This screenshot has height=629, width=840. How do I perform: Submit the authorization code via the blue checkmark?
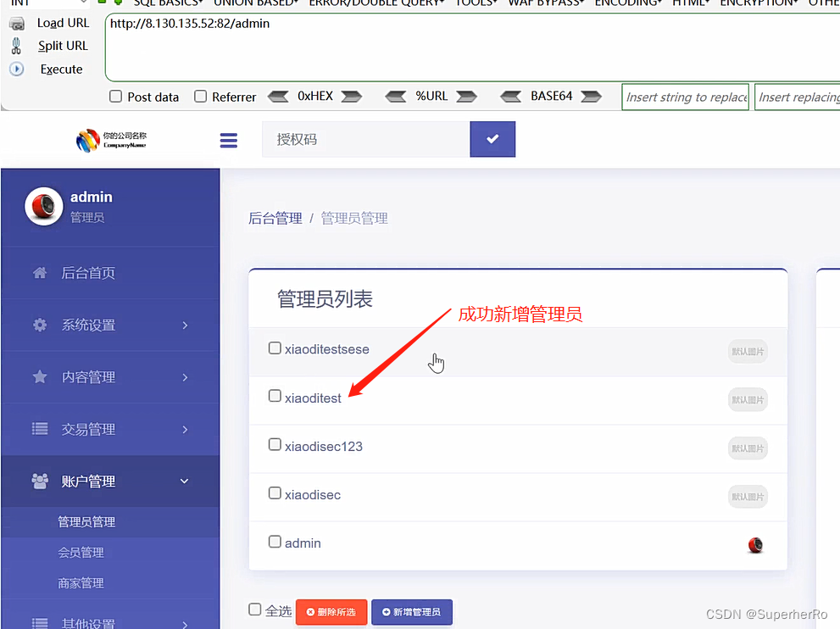(x=492, y=138)
